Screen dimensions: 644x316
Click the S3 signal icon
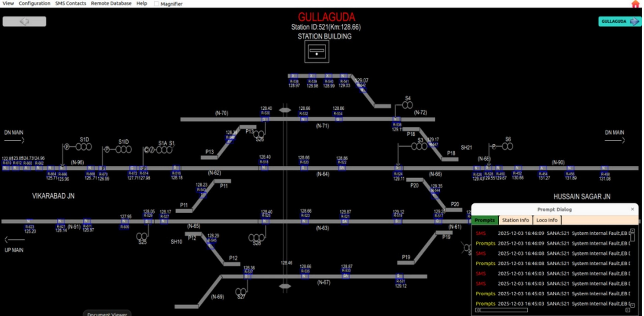coord(419,147)
